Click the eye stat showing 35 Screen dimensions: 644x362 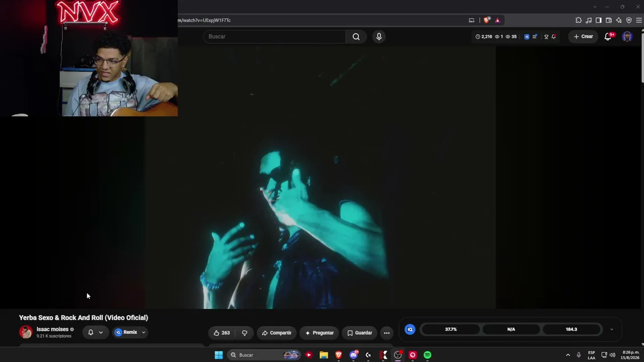point(511,36)
